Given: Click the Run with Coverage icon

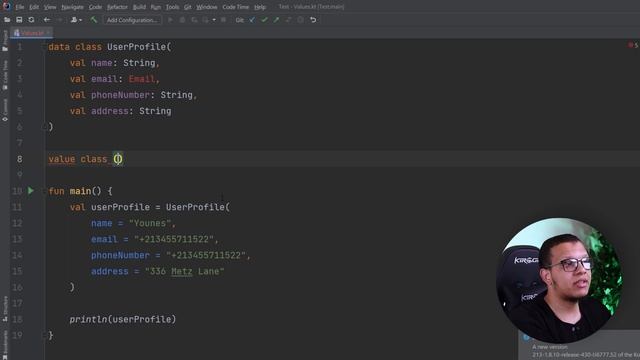Looking at the screenshot, I should [194, 20].
